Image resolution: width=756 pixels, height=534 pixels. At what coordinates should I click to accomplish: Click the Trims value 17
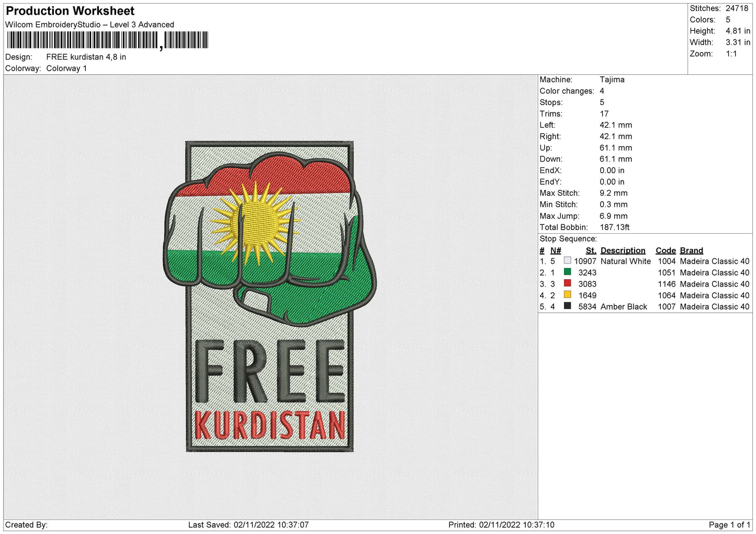(604, 114)
